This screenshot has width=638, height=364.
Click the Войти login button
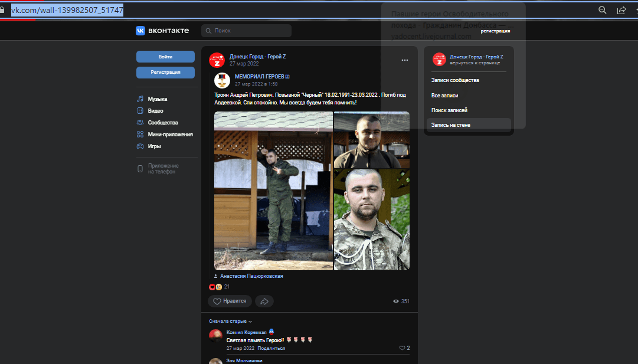coord(166,57)
